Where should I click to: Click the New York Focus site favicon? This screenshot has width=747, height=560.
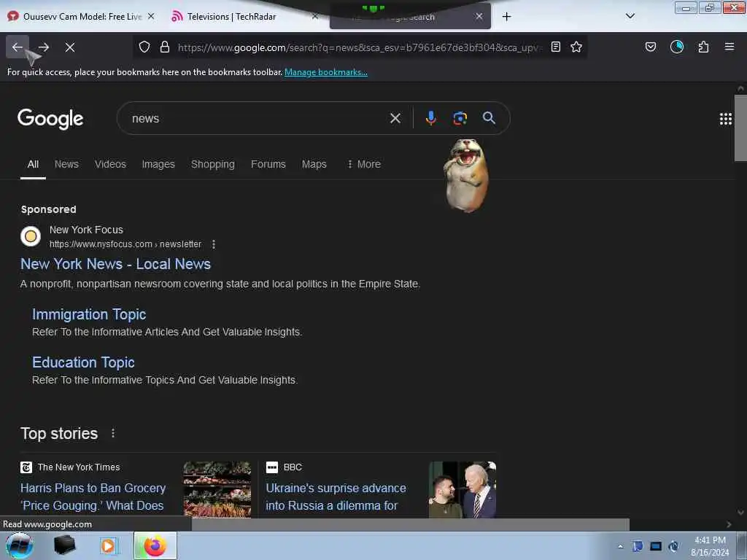pos(31,236)
